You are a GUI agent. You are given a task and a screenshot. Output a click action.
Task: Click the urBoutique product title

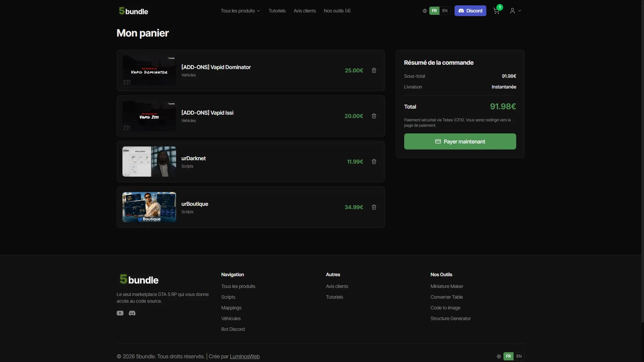click(195, 204)
